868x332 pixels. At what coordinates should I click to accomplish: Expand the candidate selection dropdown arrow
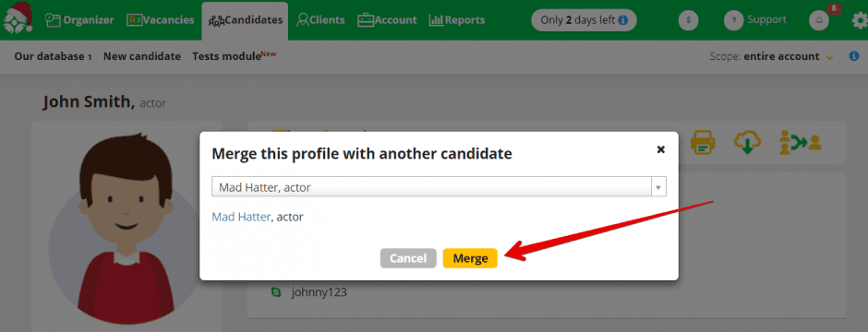point(658,187)
